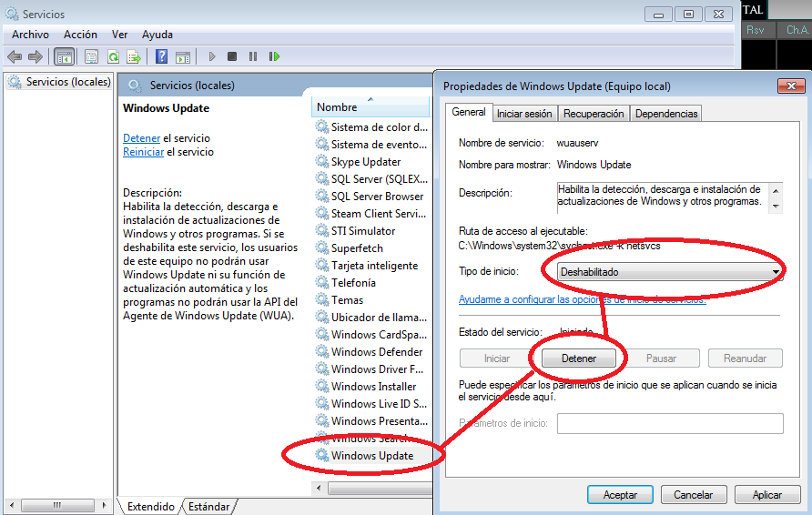Select the Windows CardSpa... row
This screenshot has height=515, width=812.
pos(371,334)
